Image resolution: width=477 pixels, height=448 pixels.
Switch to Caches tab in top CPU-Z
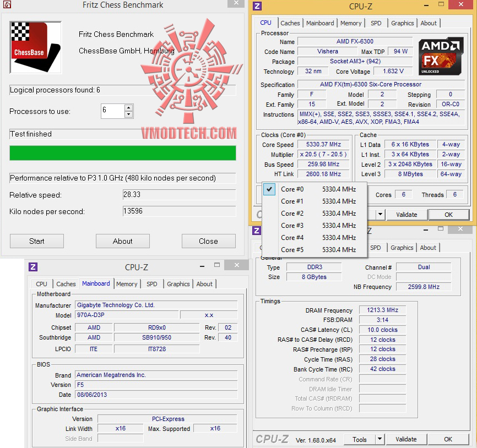tap(290, 23)
